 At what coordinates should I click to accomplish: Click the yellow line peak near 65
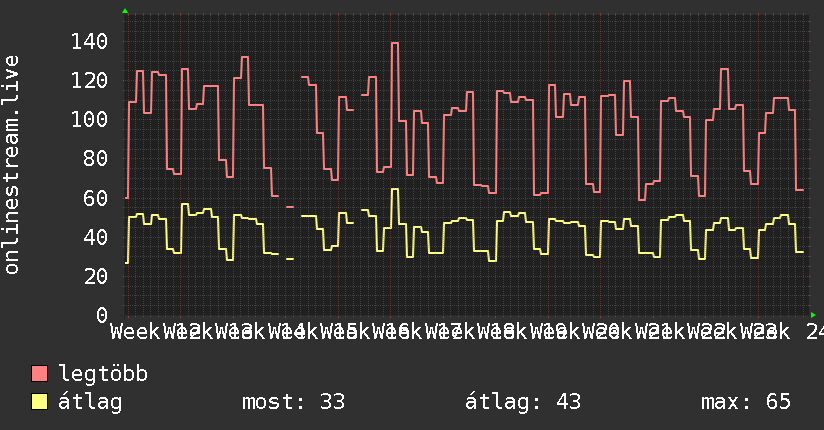(395, 189)
